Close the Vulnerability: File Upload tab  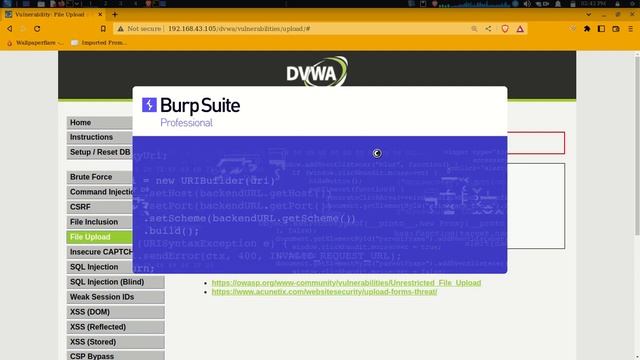[x=100, y=14]
